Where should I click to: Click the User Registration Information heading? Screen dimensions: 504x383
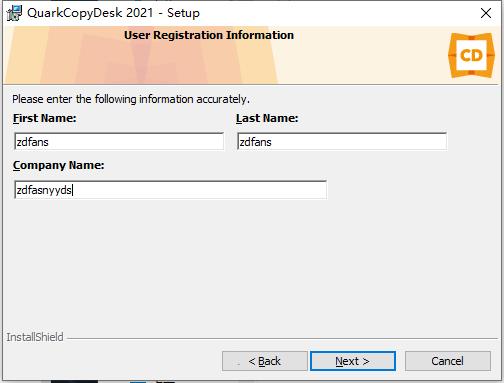click(209, 35)
